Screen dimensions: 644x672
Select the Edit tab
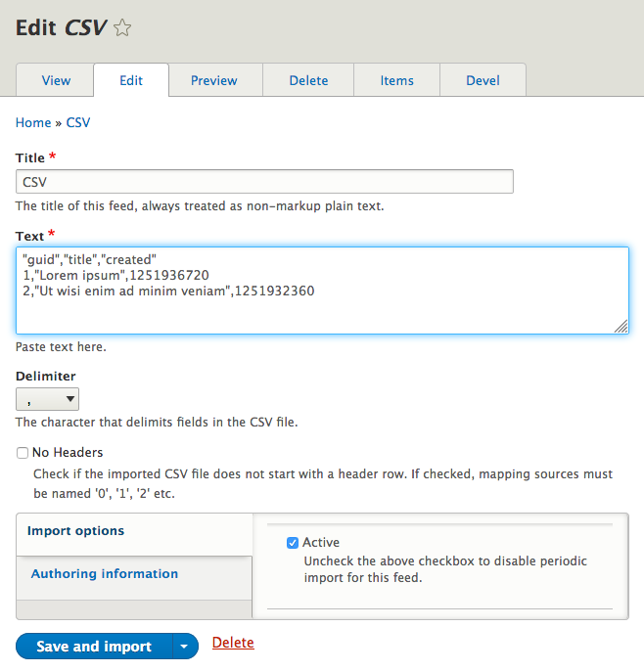[x=131, y=80]
